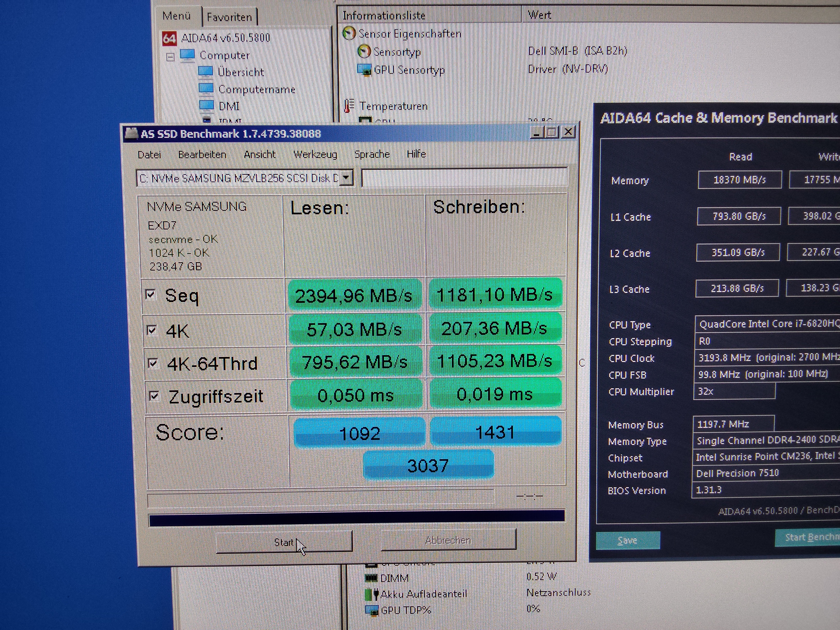Select the Übersicht label in the AIDA64 tree
This screenshot has height=630, width=840.
[x=241, y=72]
